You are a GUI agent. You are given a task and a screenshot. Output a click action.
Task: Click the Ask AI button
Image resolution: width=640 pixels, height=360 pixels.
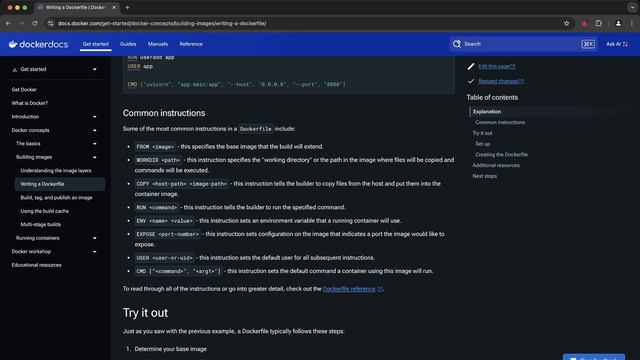[x=617, y=44]
